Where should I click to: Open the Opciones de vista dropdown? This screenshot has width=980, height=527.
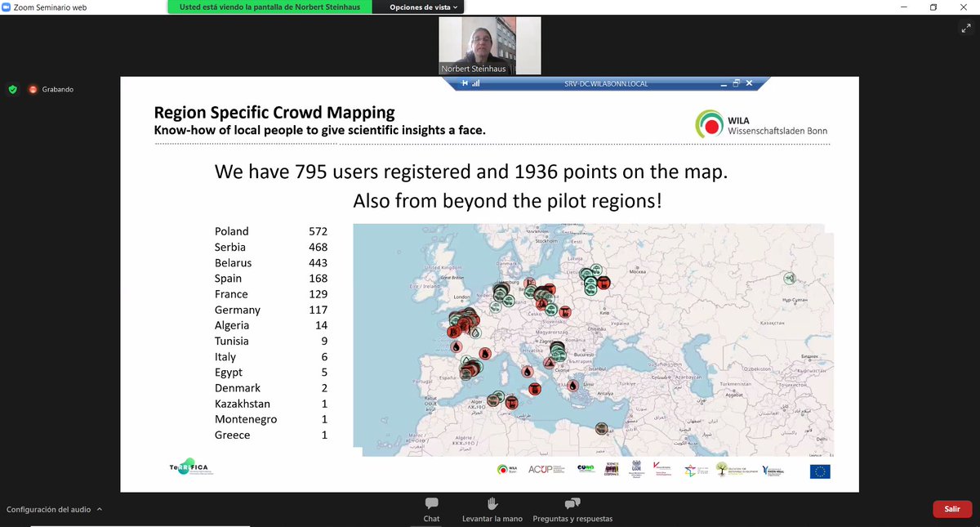click(417, 7)
